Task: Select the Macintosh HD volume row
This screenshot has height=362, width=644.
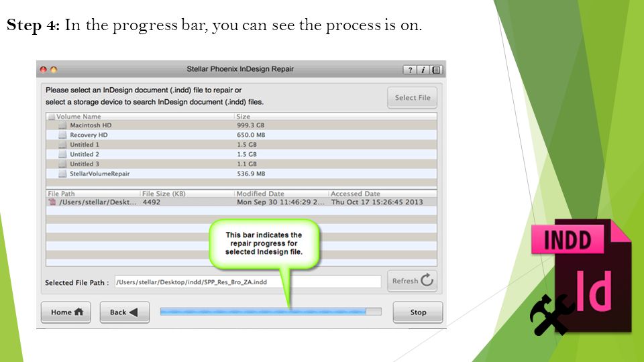Action: pos(241,125)
